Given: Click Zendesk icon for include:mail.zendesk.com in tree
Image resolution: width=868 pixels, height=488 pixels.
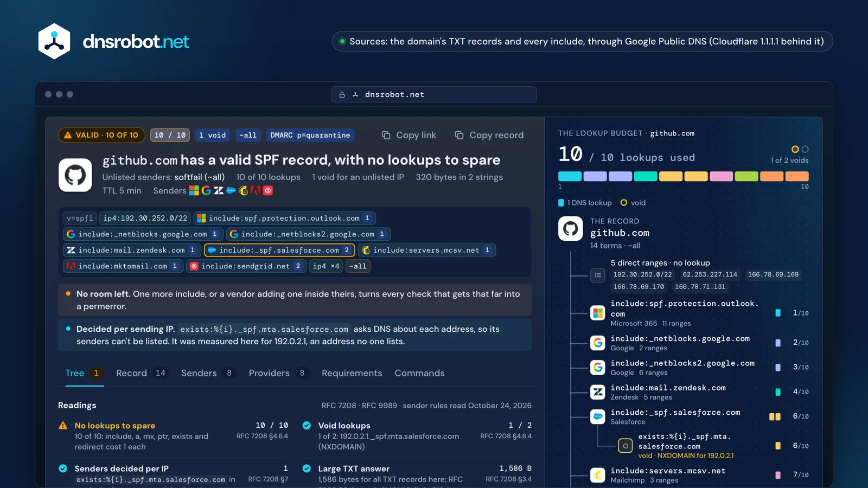Looking at the screenshot, I should pyautogui.click(x=598, y=391).
